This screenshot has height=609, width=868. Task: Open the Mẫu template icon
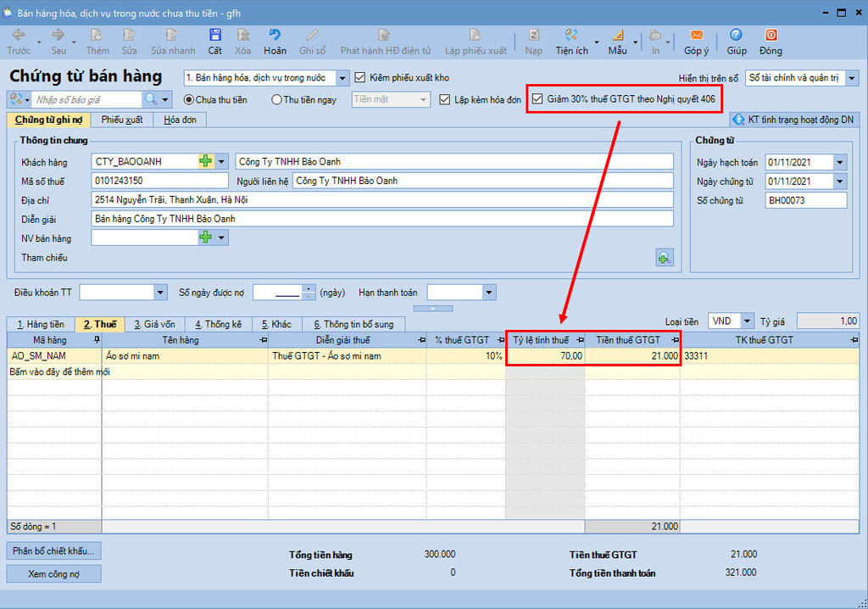(x=617, y=36)
